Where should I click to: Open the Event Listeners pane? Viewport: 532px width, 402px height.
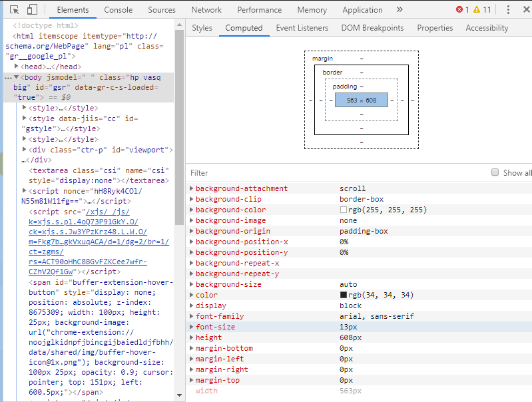tap(302, 28)
